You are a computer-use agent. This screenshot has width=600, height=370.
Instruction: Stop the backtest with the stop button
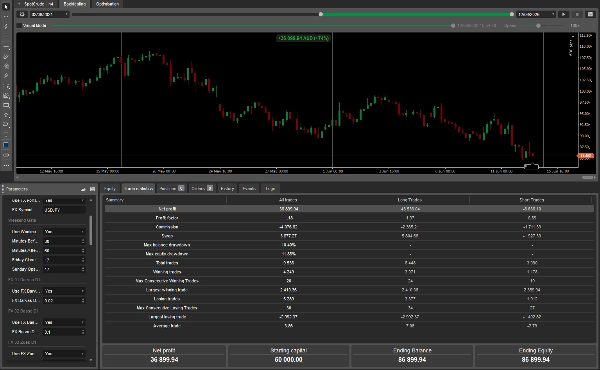click(577, 14)
